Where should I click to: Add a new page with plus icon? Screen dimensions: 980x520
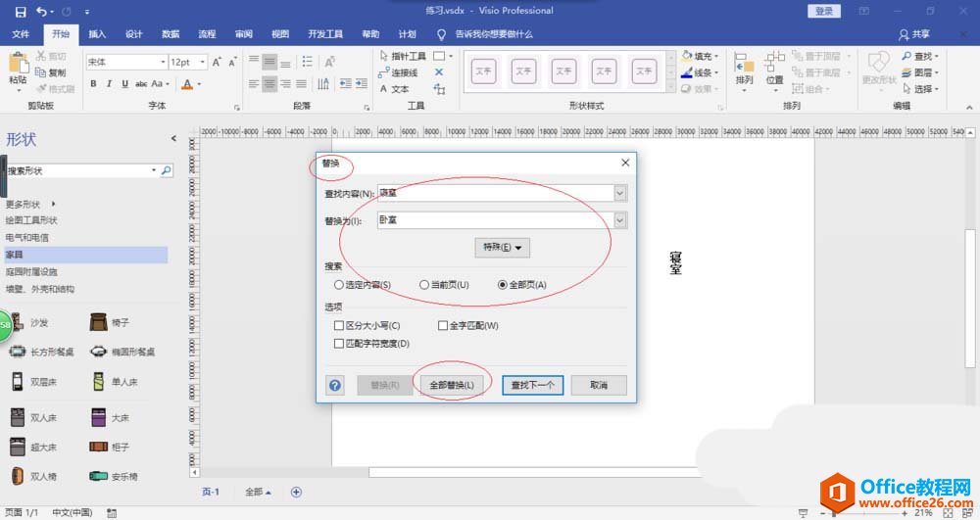[x=296, y=492]
